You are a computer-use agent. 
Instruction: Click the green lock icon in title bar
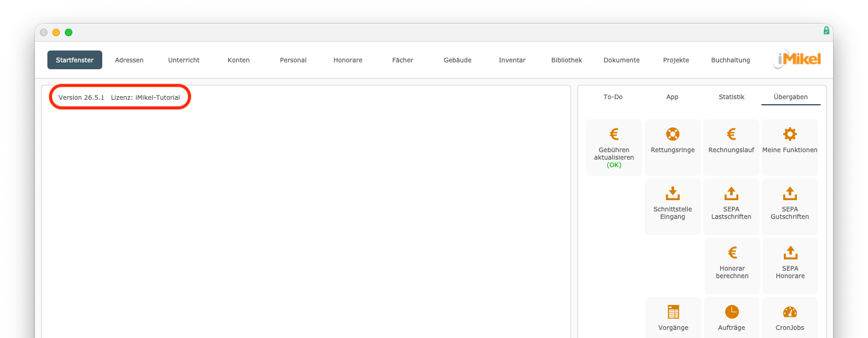826,31
